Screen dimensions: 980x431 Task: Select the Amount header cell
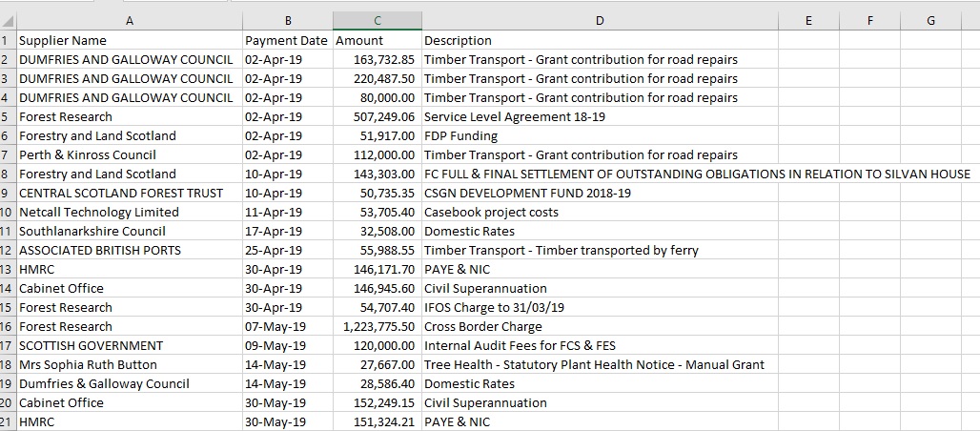(360, 40)
